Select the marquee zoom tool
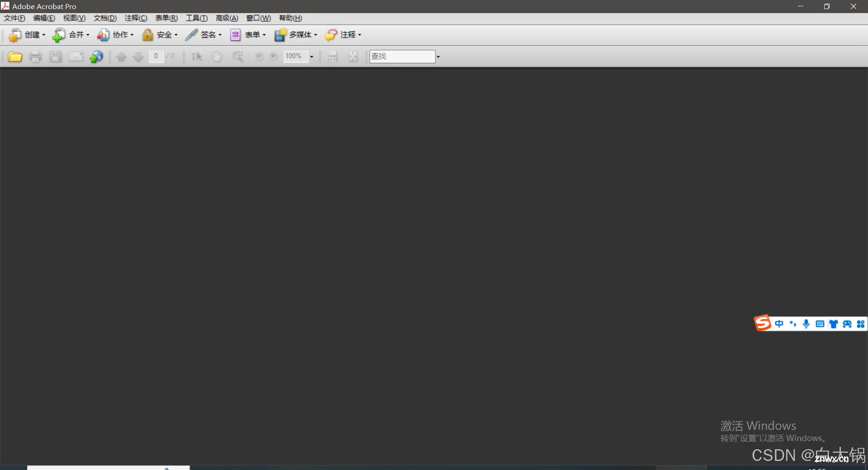868x470 pixels. 238,56
